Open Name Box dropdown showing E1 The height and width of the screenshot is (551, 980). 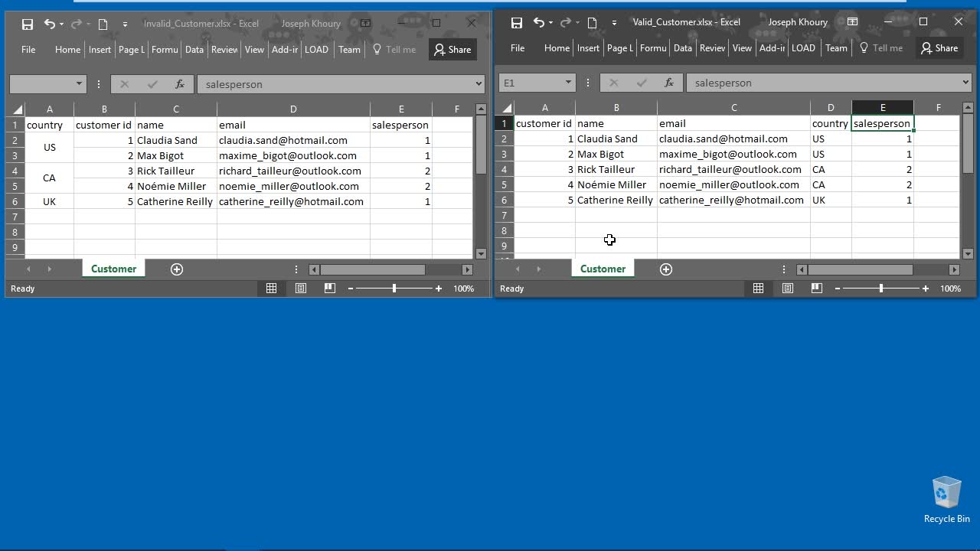click(568, 83)
